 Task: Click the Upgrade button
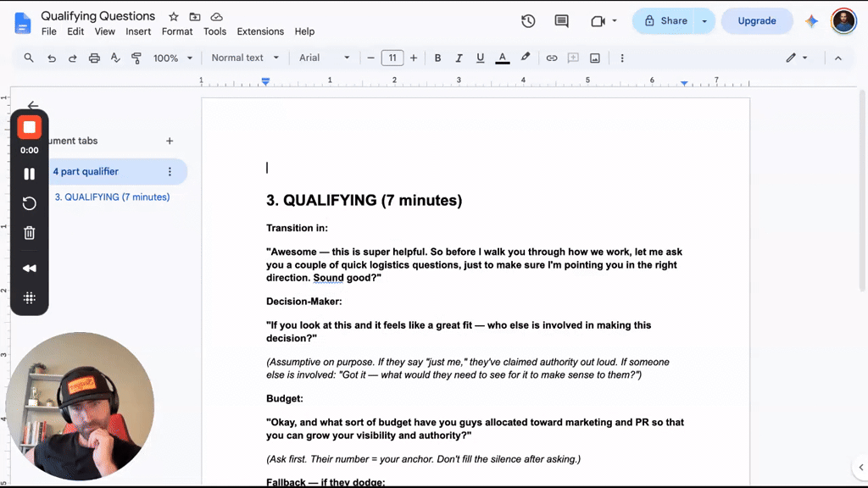tap(757, 21)
